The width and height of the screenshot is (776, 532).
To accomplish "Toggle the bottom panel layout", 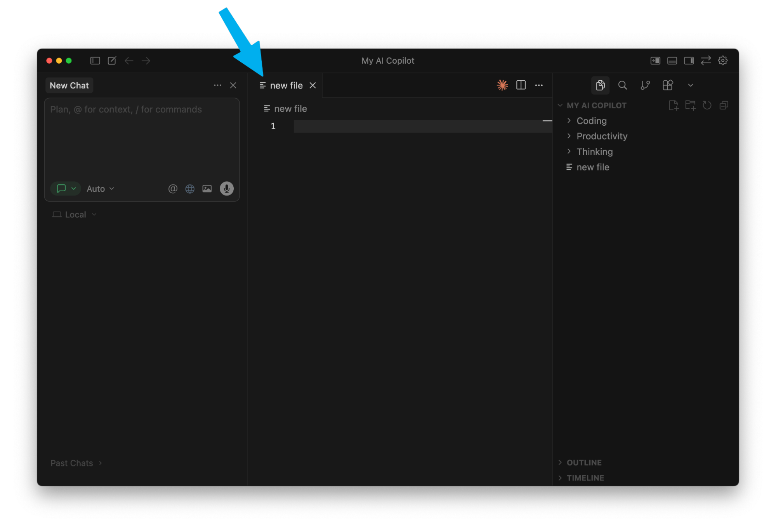I will pyautogui.click(x=672, y=61).
